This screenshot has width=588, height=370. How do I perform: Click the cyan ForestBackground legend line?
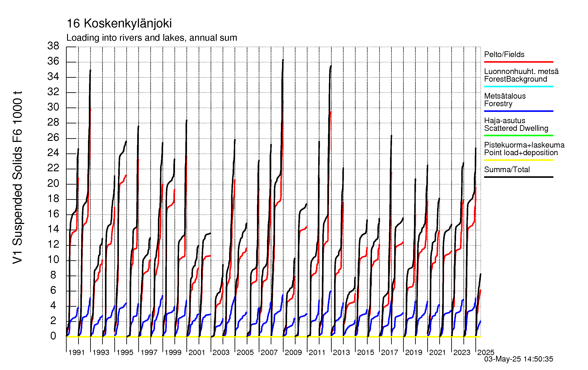(x=518, y=86)
